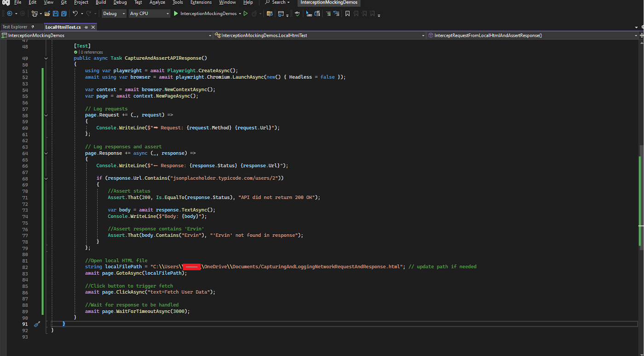Collapse the page.Response handler at line 64

pyautogui.click(x=46, y=153)
